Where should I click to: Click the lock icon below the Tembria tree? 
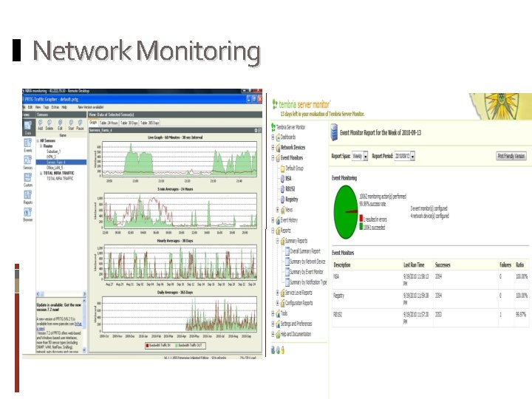(x=282, y=350)
